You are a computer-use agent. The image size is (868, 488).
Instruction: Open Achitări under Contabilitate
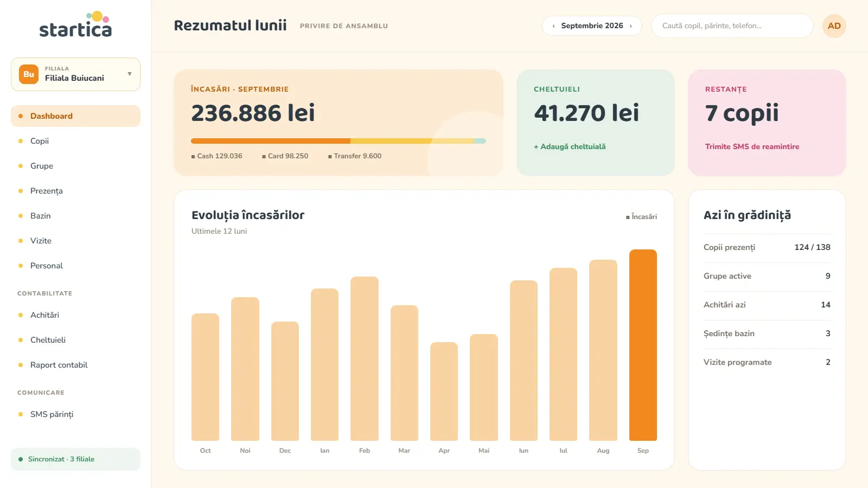(75, 315)
